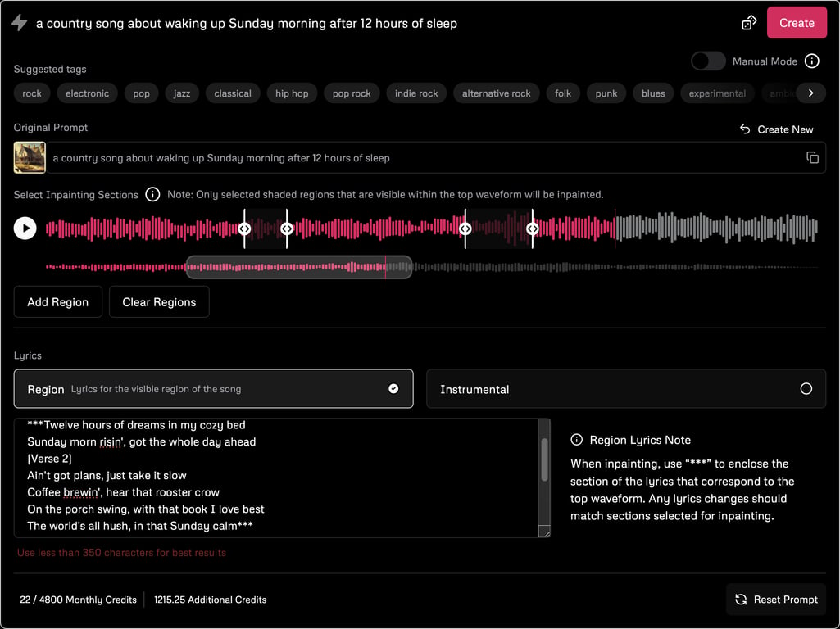This screenshot has width=840, height=629.
Task: Select the electronic tag
Action: tap(88, 93)
